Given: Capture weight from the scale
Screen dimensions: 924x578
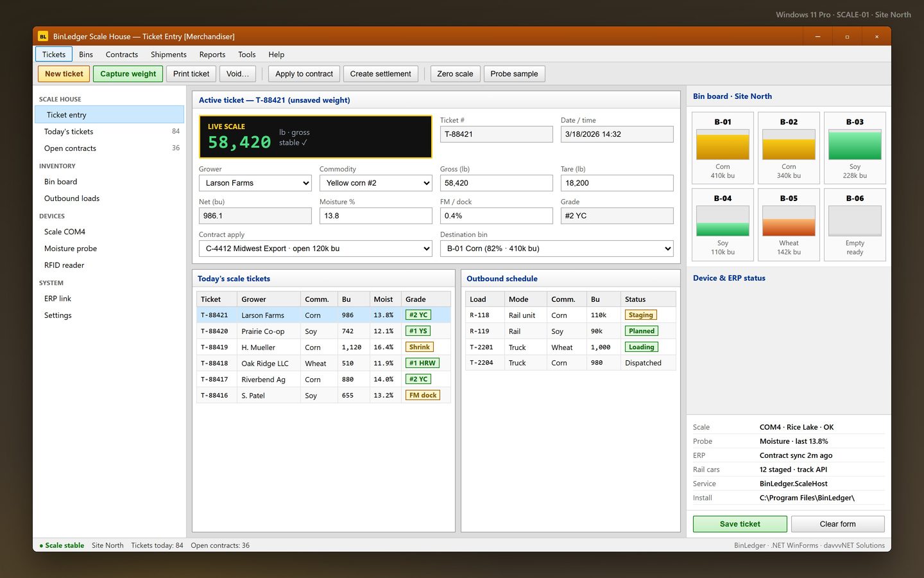Looking at the screenshot, I should pos(128,74).
